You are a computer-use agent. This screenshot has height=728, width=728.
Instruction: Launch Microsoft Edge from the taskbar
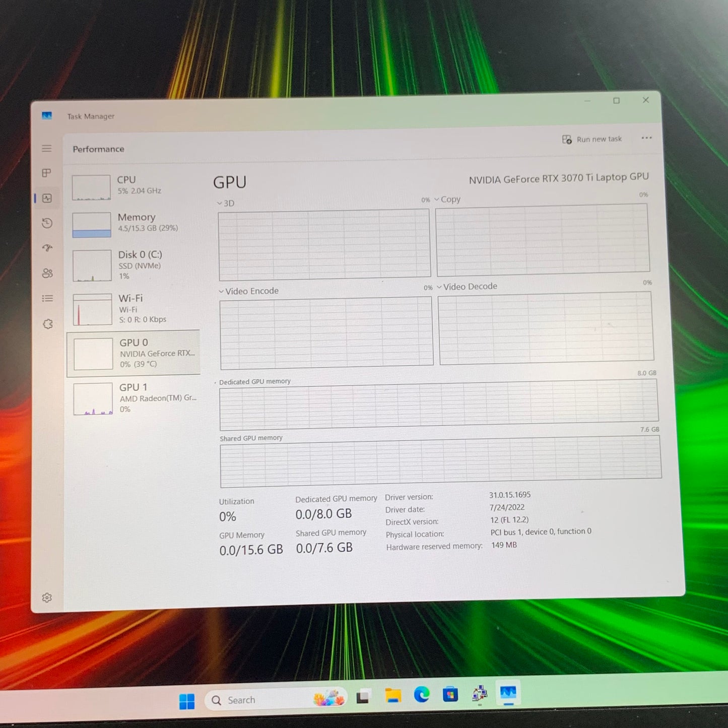tap(422, 695)
